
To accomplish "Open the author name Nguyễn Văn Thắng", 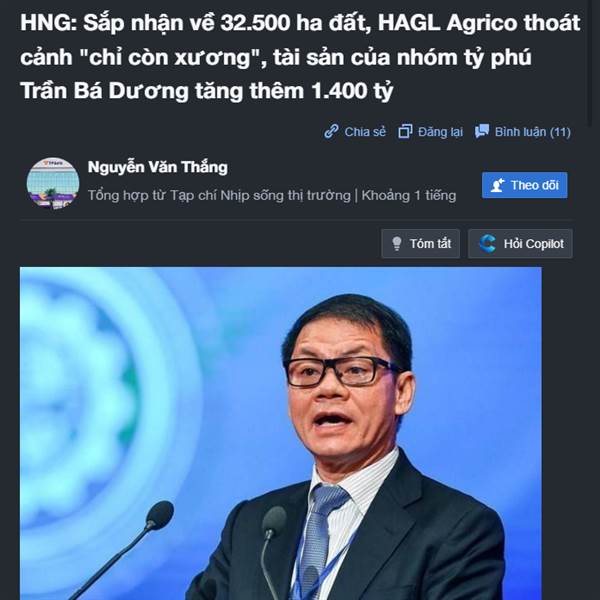I will pyautogui.click(x=158, y=168).
